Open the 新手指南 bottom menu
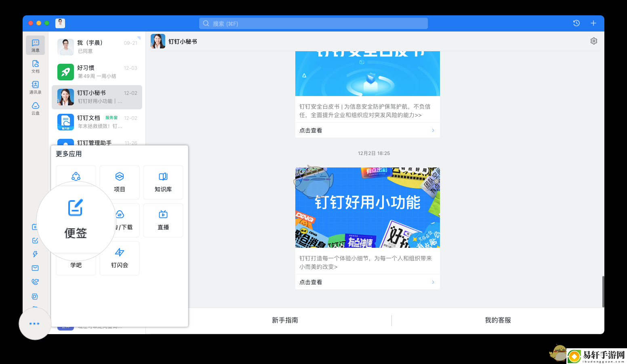Image resolution: width=627 pixels, height=364 pixels. 285,320
